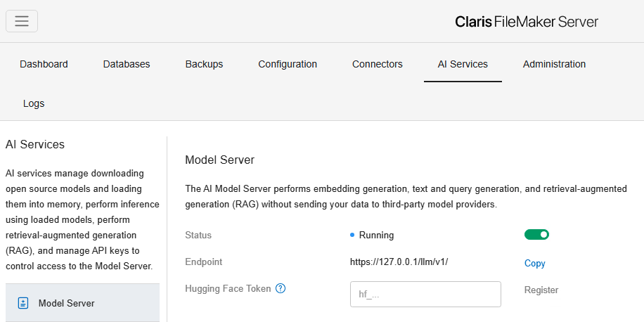Select the Connectors tab
This screenshot has width=644, height=322.
coord(378,64)
